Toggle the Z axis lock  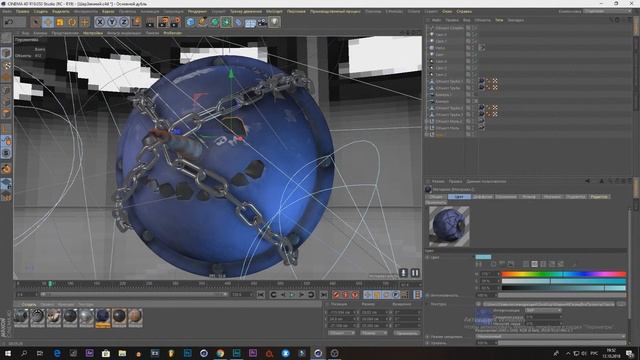(124, 22)
